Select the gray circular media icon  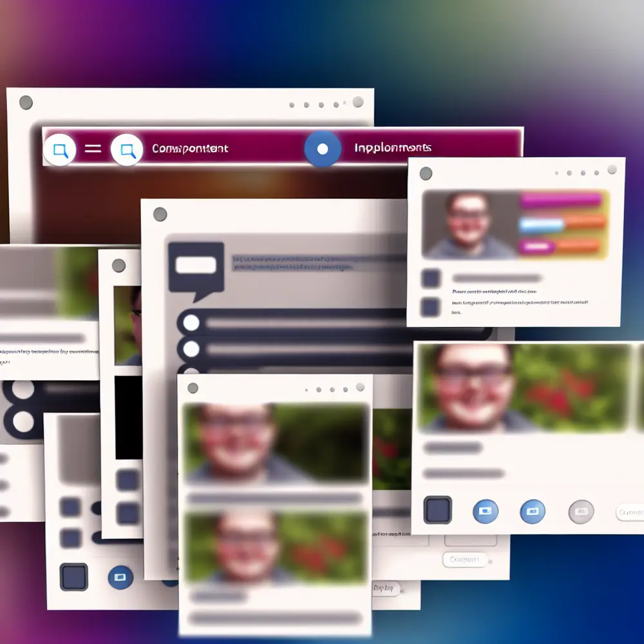pyautogui.click(x=580, y=511)
